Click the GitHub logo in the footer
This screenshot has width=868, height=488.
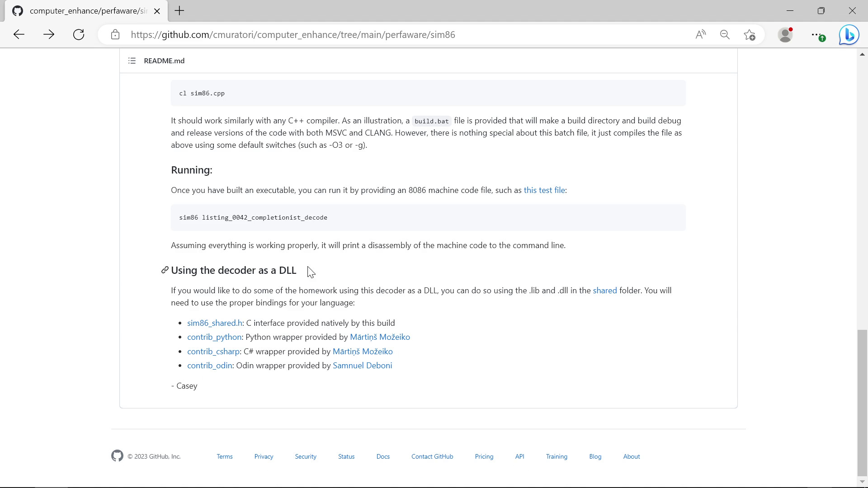(117, 456)
